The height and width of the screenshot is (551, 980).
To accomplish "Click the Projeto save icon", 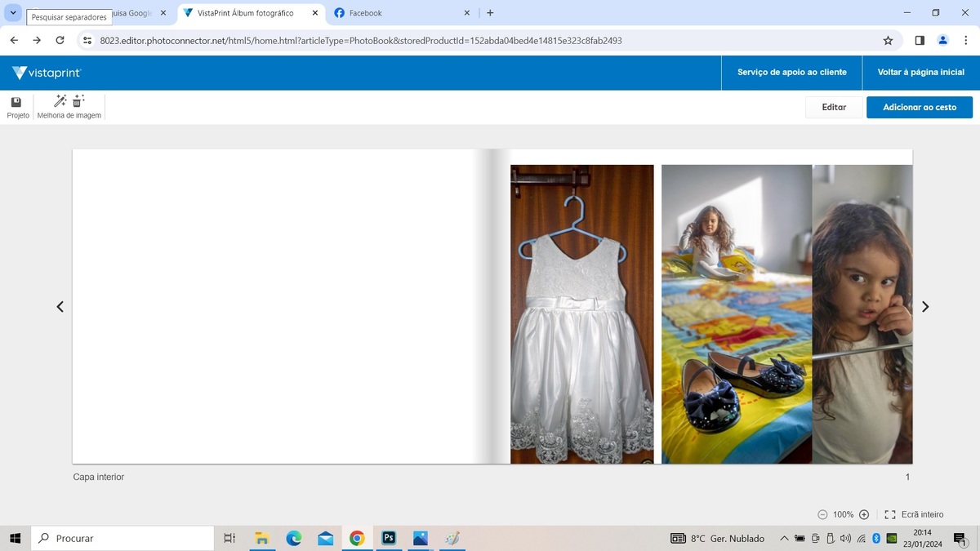I will point(16,102).
